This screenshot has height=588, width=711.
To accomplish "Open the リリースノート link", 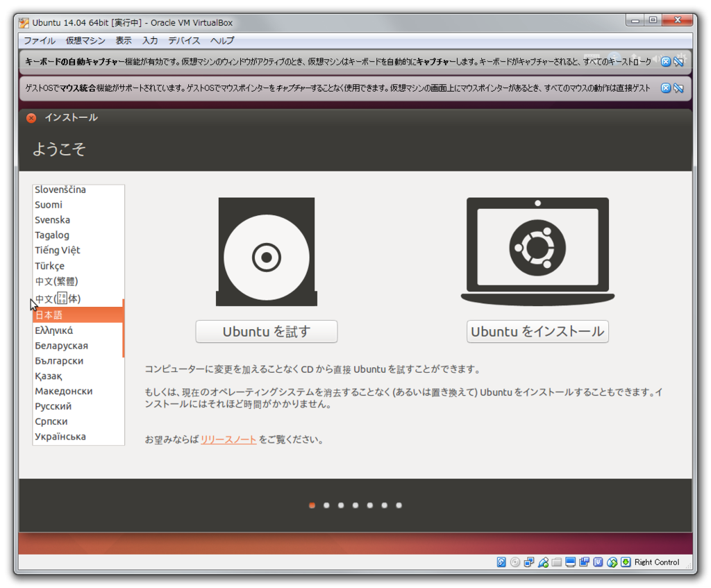I will coord(228,439).
